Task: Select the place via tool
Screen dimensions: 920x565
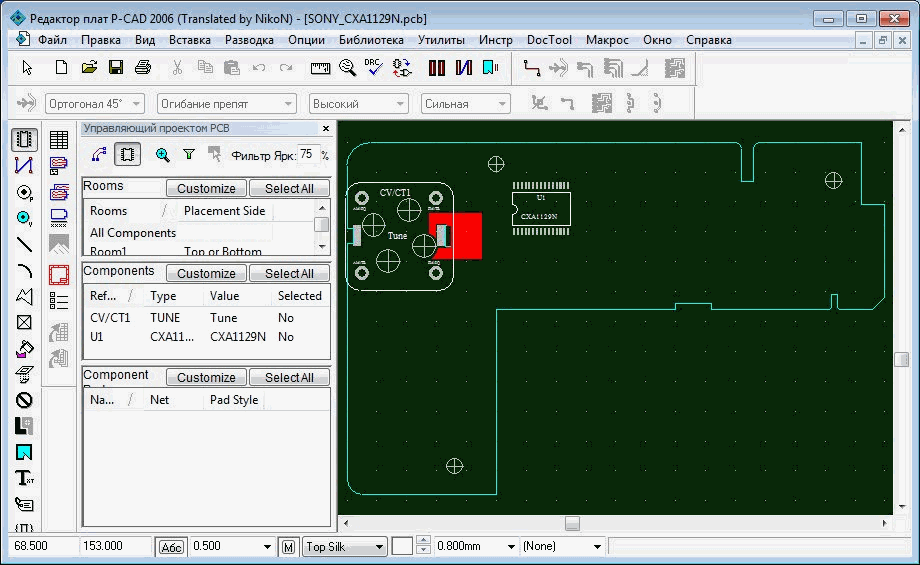Action: (24, 218)
